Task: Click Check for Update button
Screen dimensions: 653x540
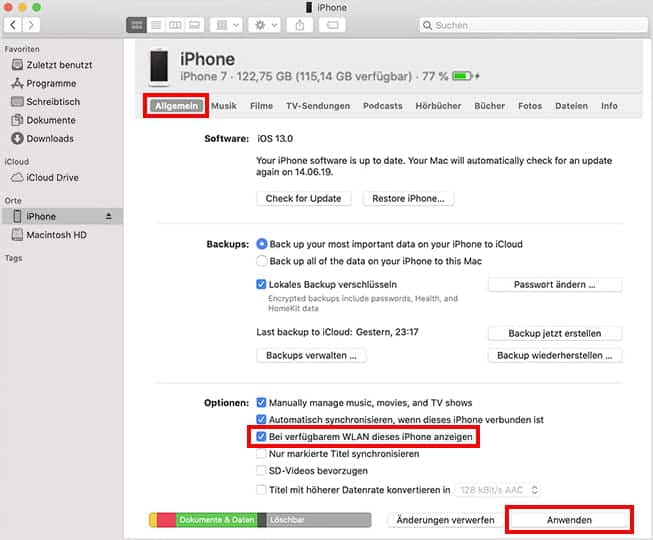Action: coord(304,199)
